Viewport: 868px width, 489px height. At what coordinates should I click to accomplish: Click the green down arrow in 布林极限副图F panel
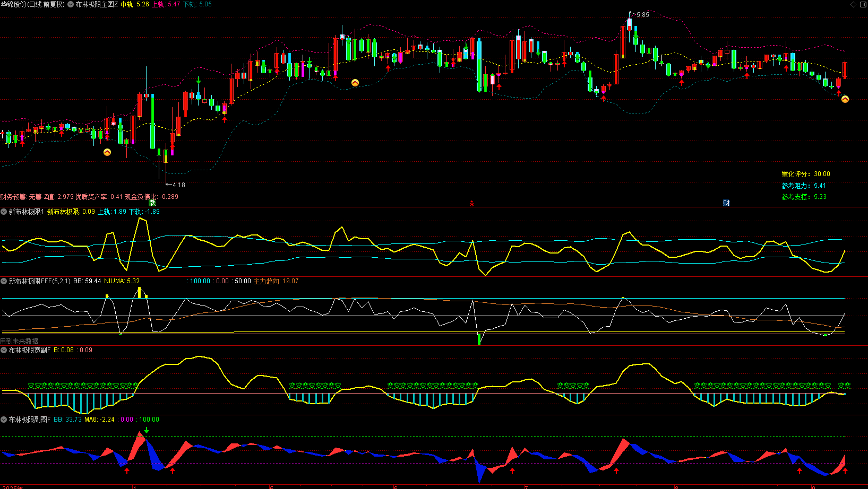147,430
